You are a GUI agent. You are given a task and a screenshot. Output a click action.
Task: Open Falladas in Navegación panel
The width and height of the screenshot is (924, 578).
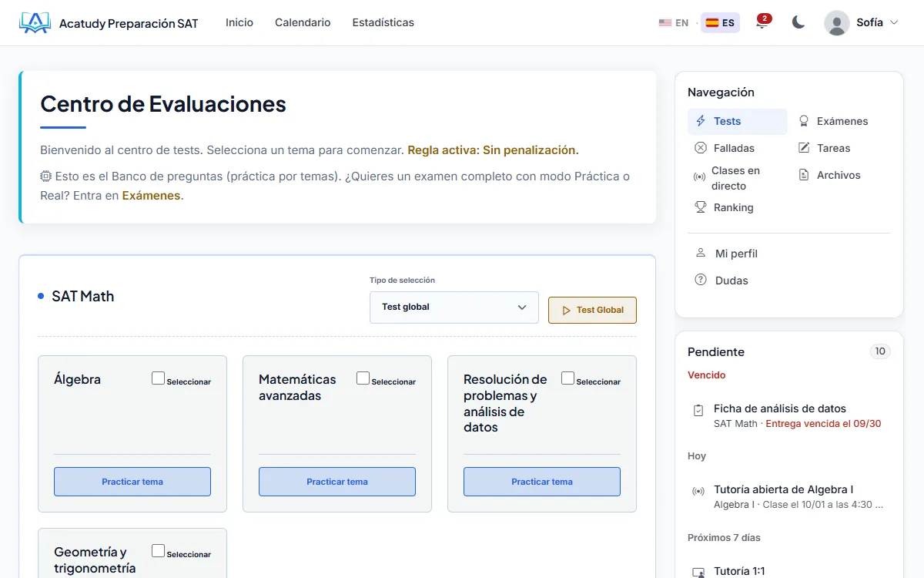(x=738, y=148)
